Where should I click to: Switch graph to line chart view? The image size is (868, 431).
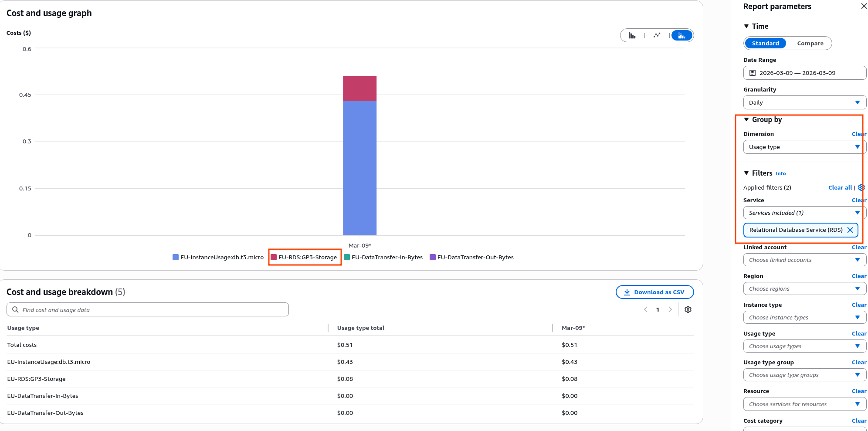[657, 35]
